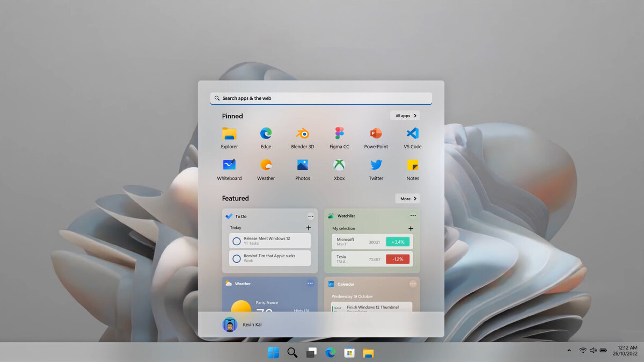Mark 'Release Meet Windows 12' task as complete

pos(236,241)
